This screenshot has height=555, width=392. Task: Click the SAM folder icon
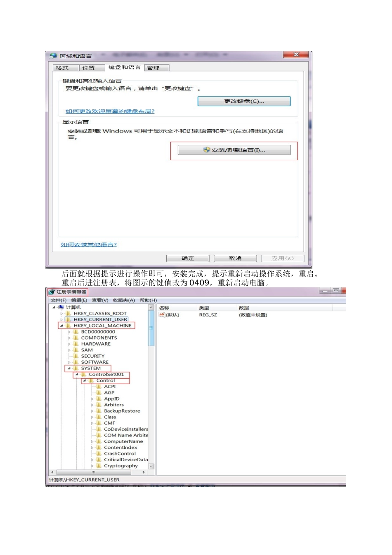pyautogui.click(x=76, y=350)
